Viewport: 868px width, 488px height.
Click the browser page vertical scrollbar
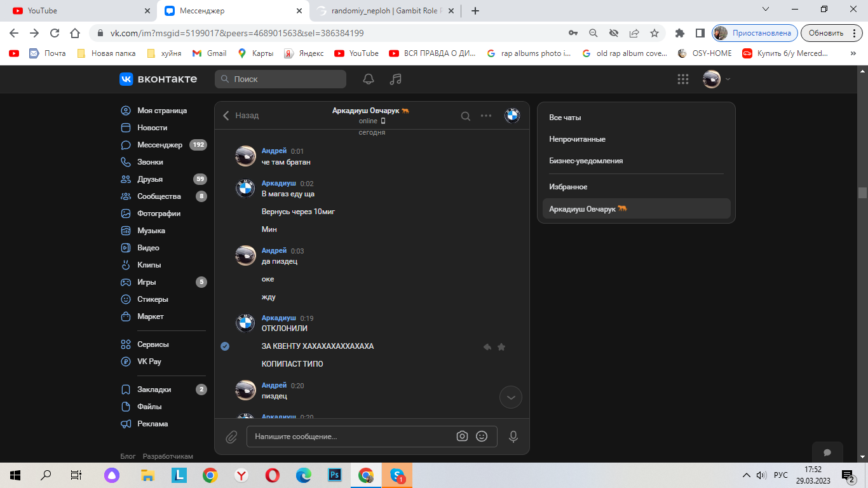[862, 193]
